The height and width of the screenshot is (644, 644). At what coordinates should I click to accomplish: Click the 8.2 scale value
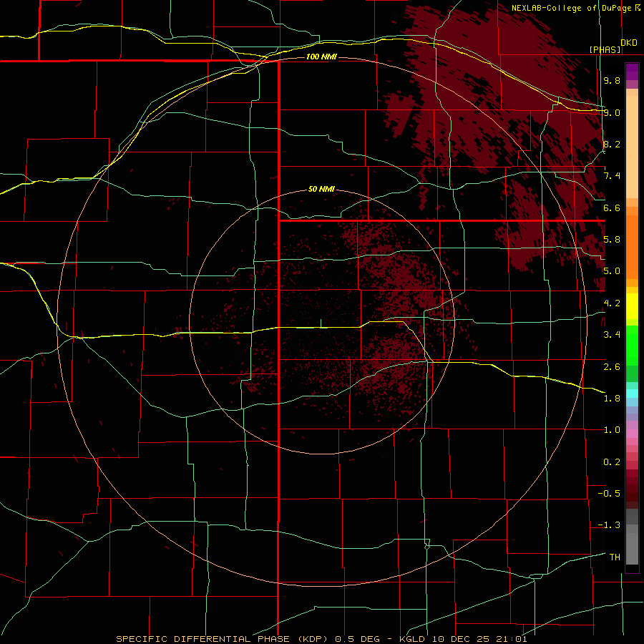click(612, 144)
